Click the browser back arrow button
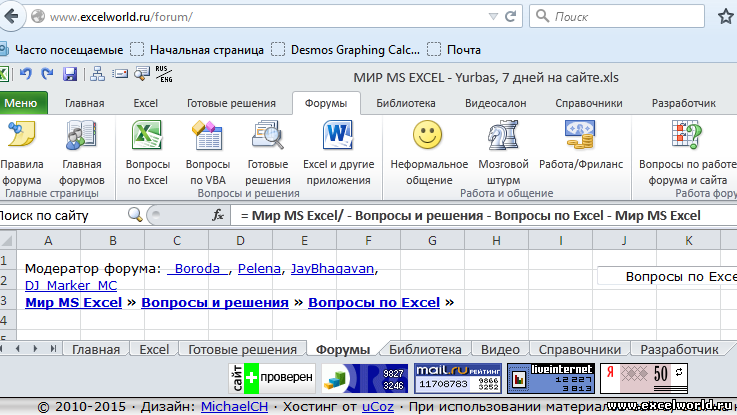Screen dimensions: 737x415 click(11, 16)
